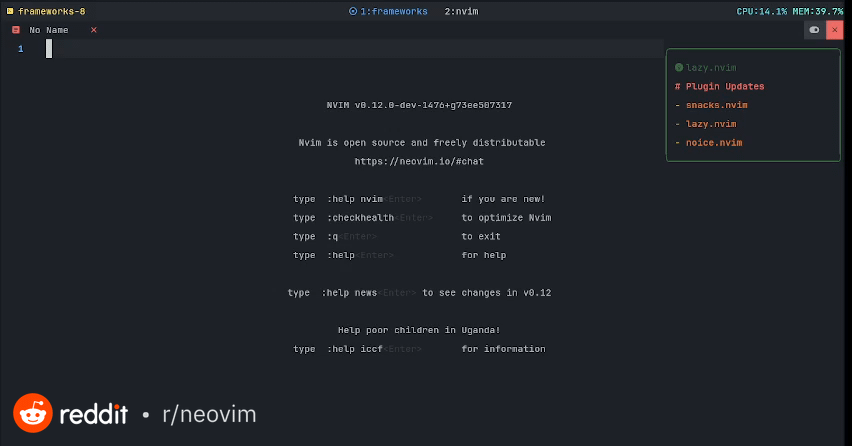Click the CPU usage indicator
The height and width of the screenshot is (446, 852).
762,11
